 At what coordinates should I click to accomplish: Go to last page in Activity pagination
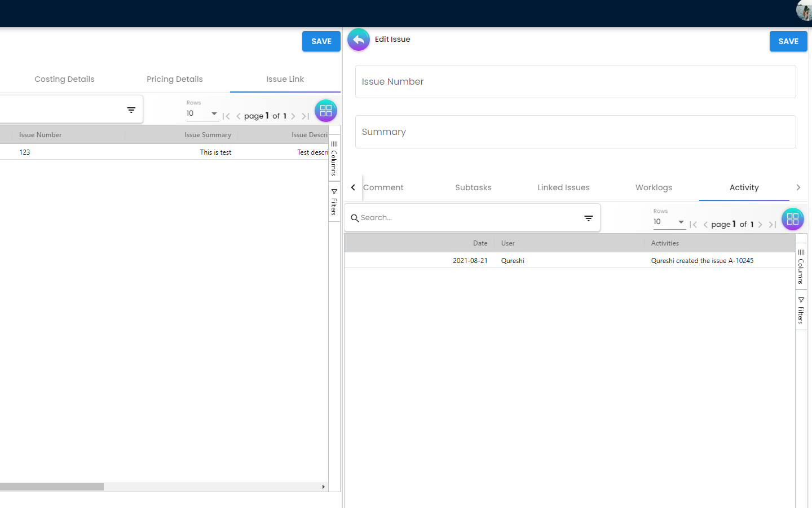tap(773, 225)
